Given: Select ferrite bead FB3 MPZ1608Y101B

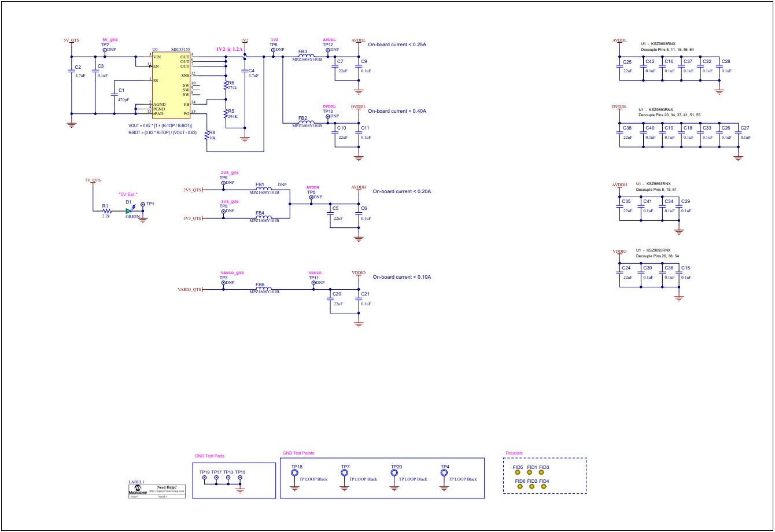Looking at the screenshot, I should click(x=307, y=56).
